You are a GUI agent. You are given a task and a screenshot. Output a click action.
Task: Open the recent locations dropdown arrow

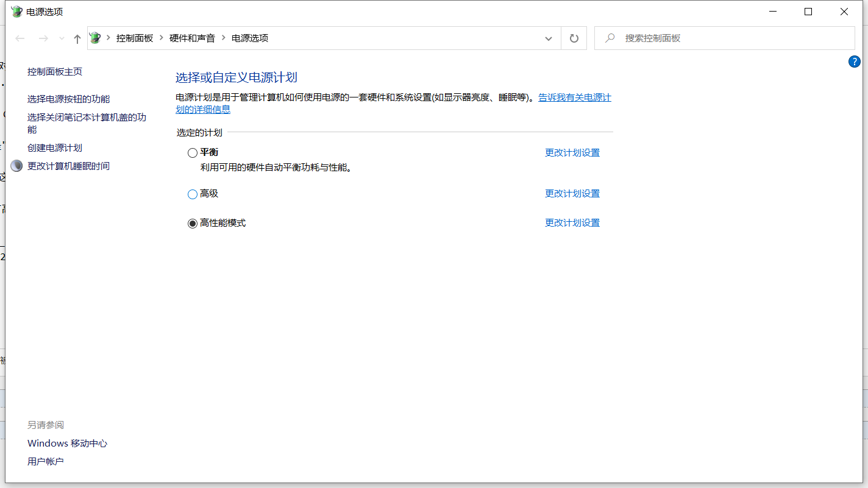[x=62, y=38]
